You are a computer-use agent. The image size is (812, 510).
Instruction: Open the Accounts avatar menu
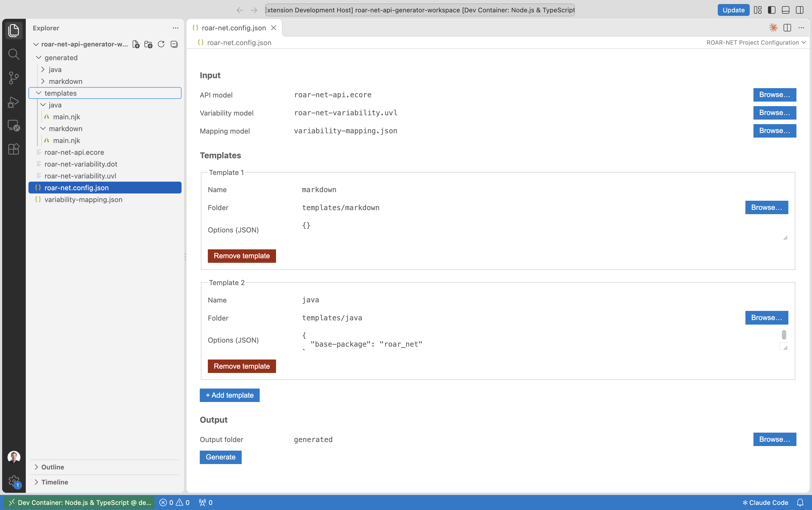click(x=14, y=457)
